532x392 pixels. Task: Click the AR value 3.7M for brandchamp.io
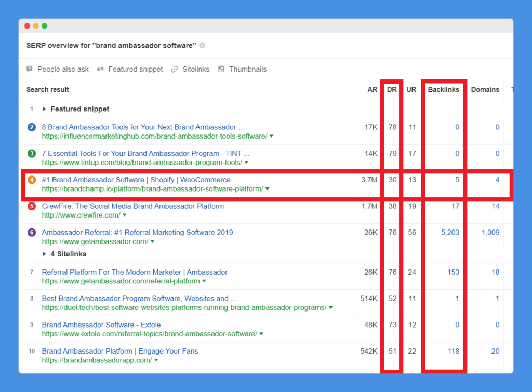pos(369,180)
